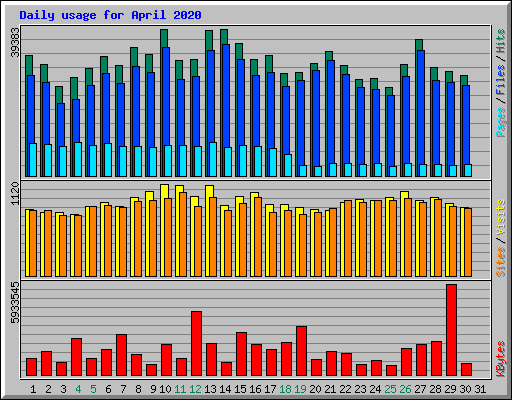Click the cyan Pages bar for day 18
Image resolution: width=512 pixels, height=400 pixels.
[x=288, y=165]
